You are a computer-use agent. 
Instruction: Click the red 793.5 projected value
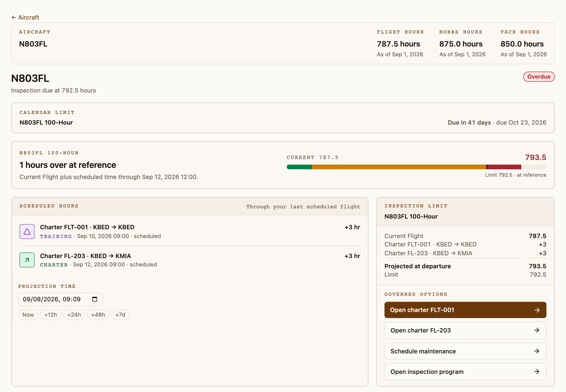pos(536,157)
